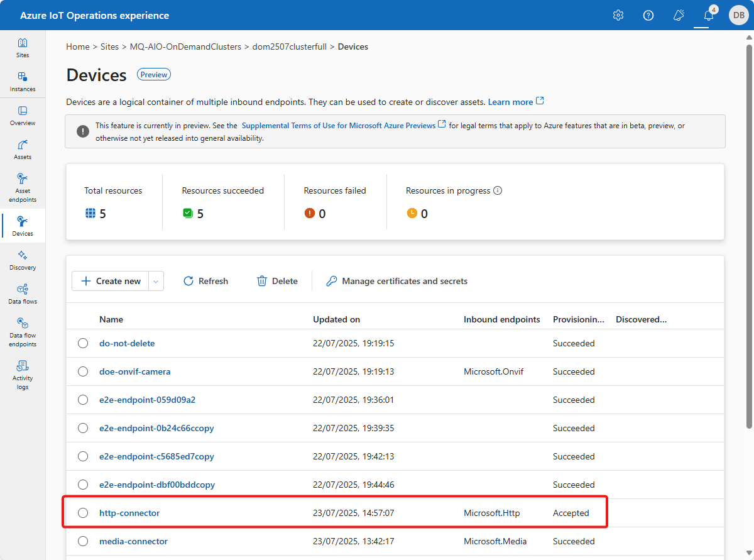Sort by Updated on column header
This screenshot has height=560, width=754.
point(337,319)
